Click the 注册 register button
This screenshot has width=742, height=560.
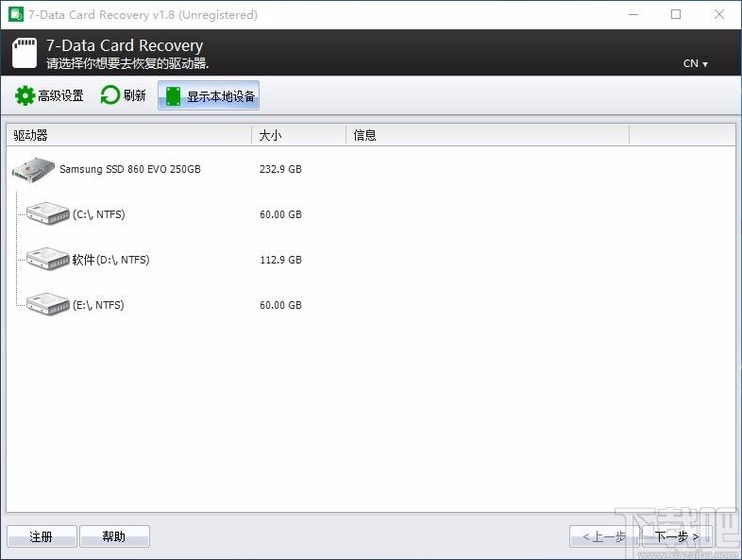pos(42,536)
